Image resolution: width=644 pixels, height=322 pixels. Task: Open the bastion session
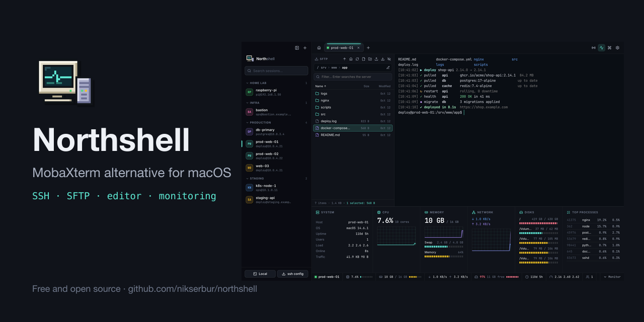coord(276,112)
